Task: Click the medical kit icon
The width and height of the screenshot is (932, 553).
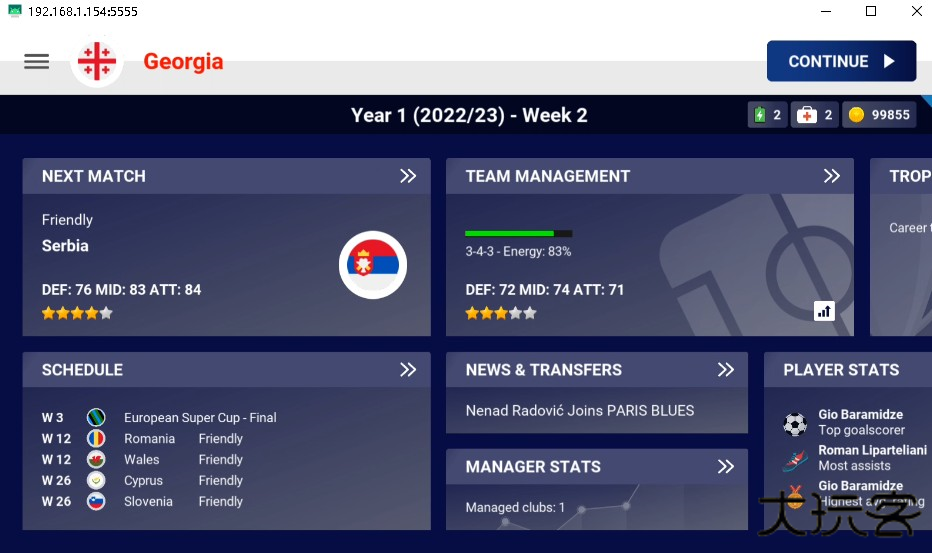Action: (807, 115)
